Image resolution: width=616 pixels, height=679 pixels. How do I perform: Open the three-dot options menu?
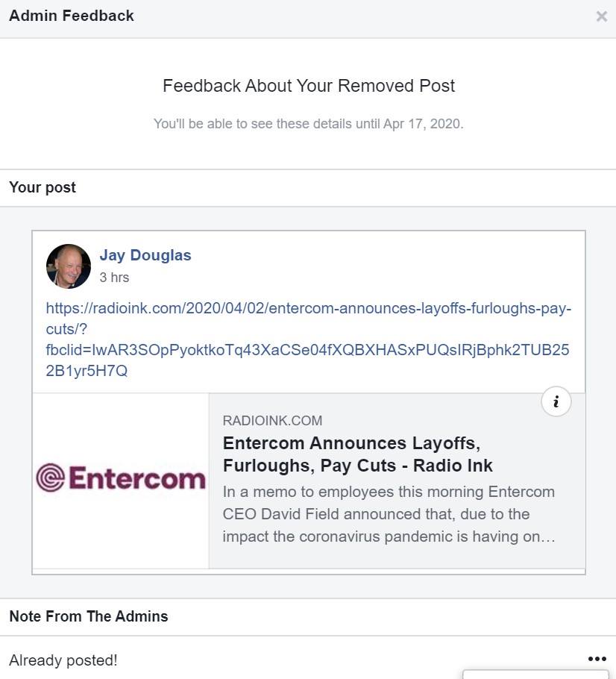(597, 660)
